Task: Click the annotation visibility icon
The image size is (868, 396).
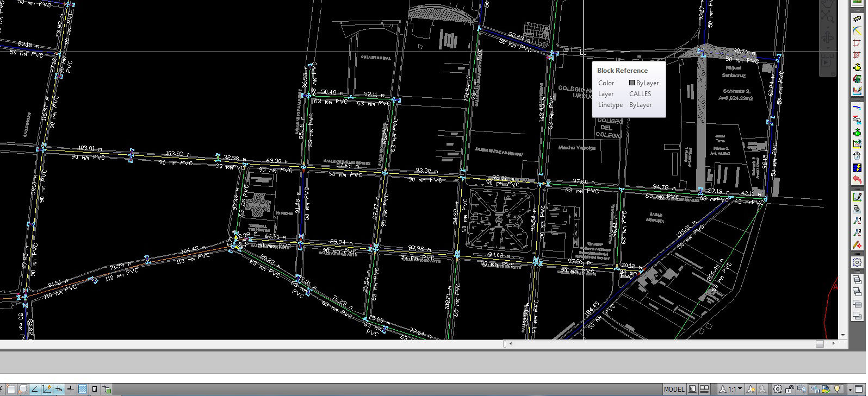Action: 751,389
